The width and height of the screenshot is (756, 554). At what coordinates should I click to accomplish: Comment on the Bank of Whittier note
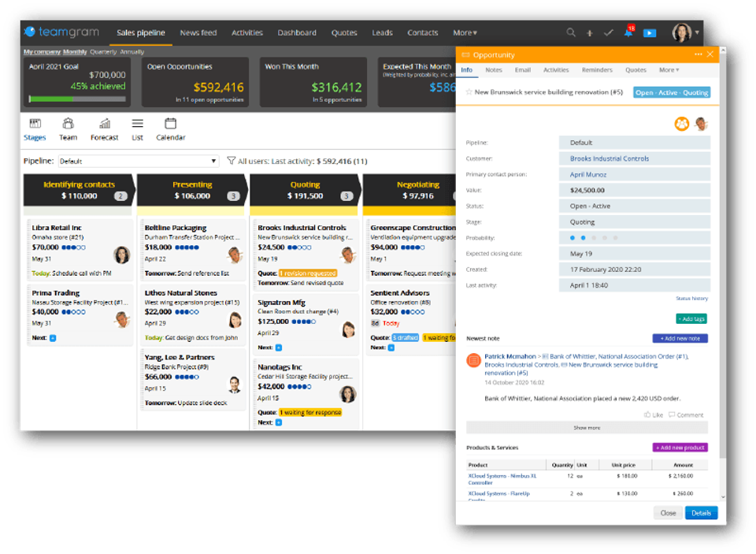point(686,415)
